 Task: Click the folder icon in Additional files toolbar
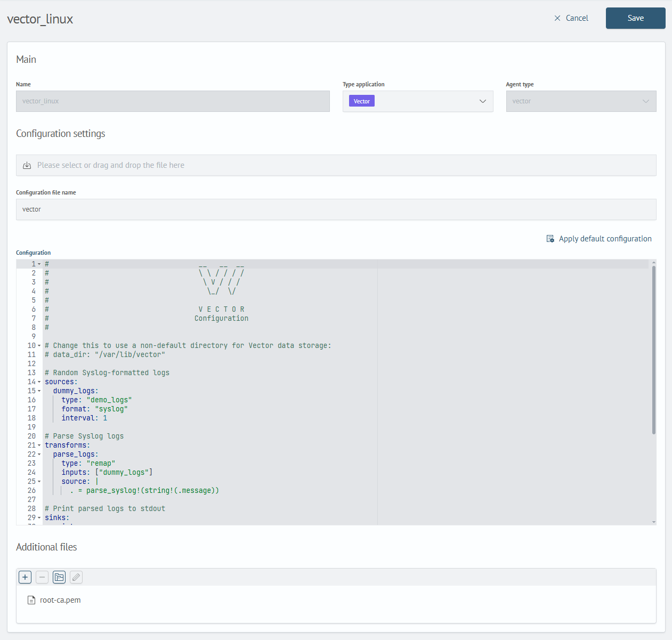[x=59, y=577]
